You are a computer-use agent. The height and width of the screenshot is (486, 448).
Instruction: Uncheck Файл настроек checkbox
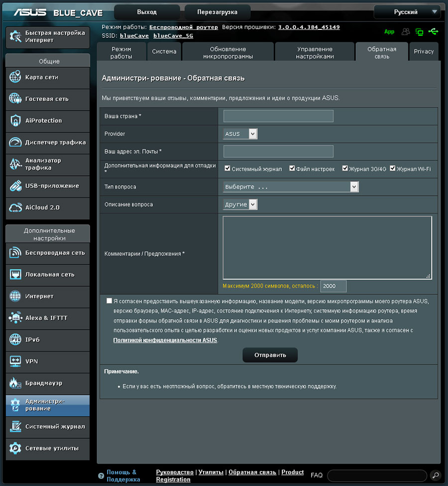(292, 168)
